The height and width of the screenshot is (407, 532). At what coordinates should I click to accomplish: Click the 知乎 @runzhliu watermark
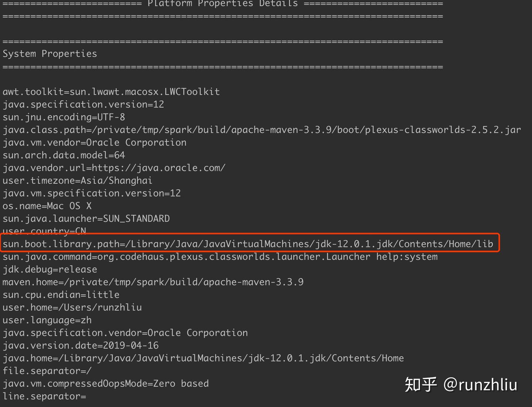tap(461, 384)
